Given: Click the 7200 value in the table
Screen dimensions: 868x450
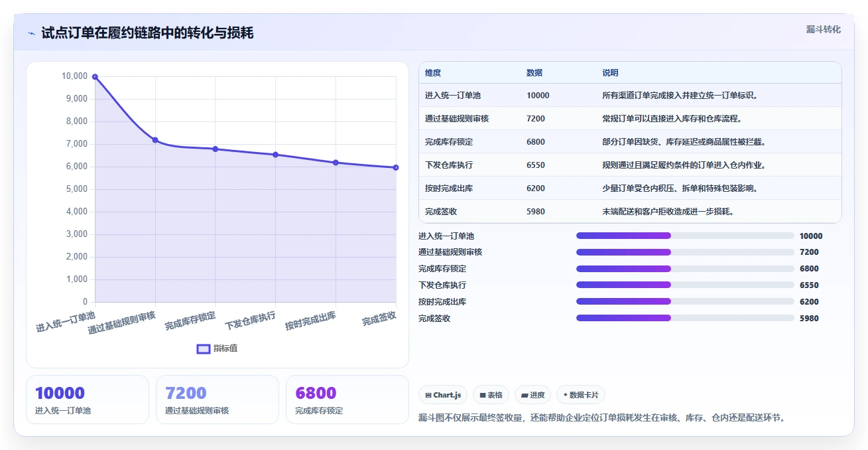Looking at the screenshot, I should [536, 119].
